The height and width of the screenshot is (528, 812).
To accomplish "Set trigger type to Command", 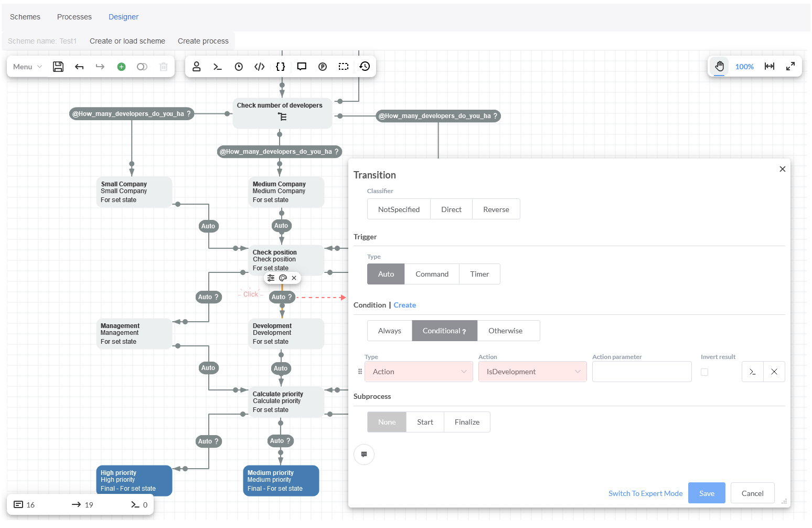I will click(x=432, y=274).
